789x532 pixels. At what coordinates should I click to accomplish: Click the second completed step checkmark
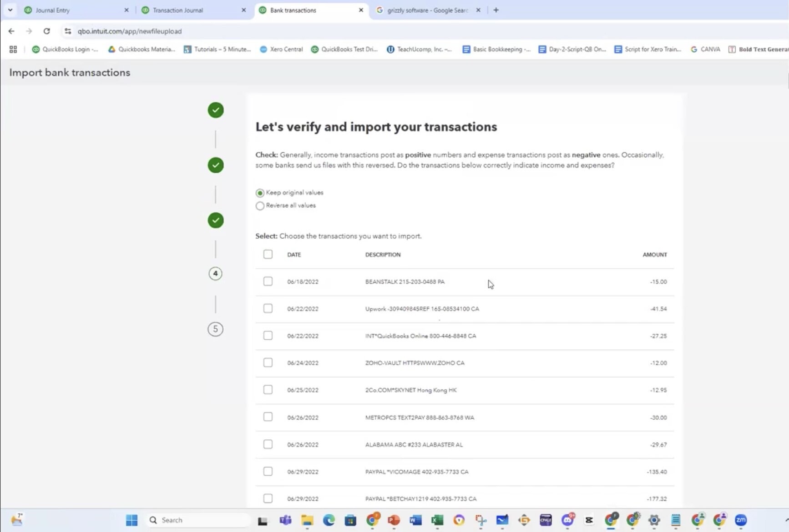[x=216, y=165]
